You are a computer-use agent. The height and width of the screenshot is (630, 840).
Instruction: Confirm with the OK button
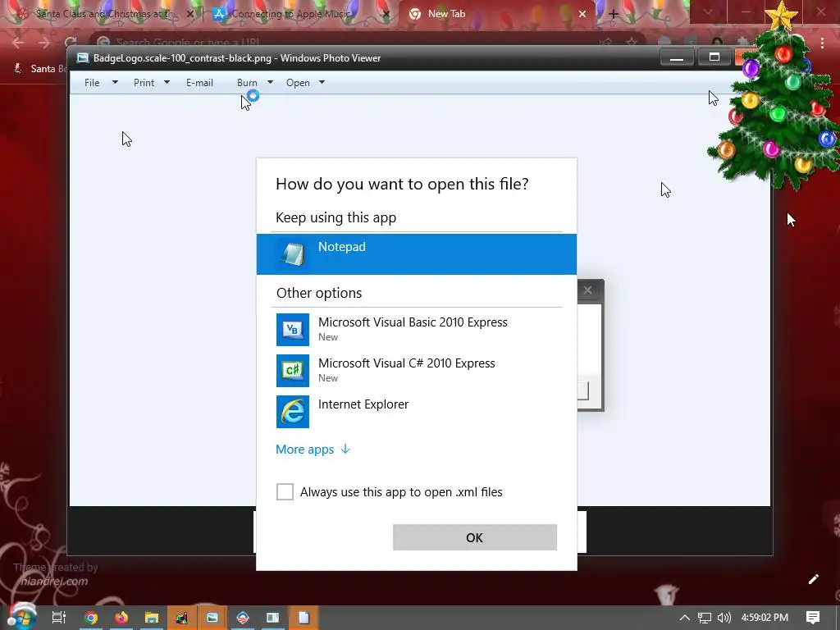[x=475, y=537]
